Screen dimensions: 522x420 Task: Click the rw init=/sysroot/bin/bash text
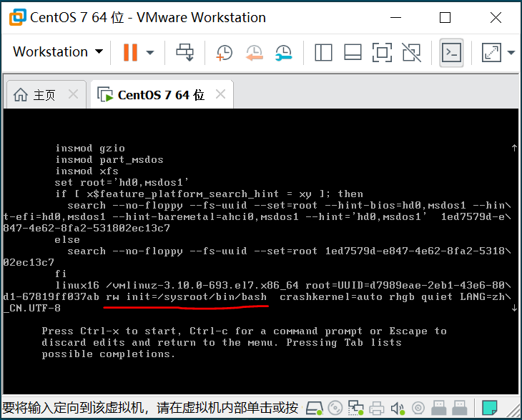coord(186,296)
